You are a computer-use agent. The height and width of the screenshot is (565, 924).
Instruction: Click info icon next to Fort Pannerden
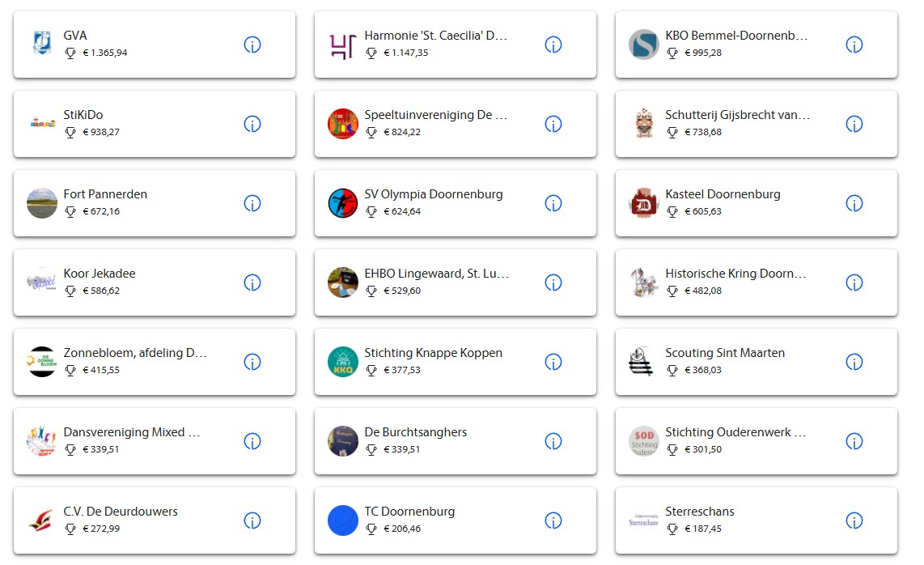(252, 203)
